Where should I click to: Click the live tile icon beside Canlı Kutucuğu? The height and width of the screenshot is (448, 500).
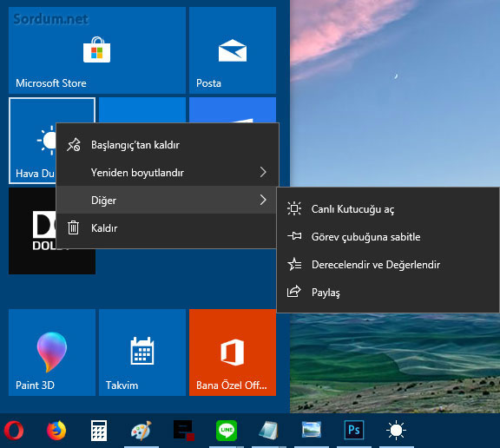294,209
